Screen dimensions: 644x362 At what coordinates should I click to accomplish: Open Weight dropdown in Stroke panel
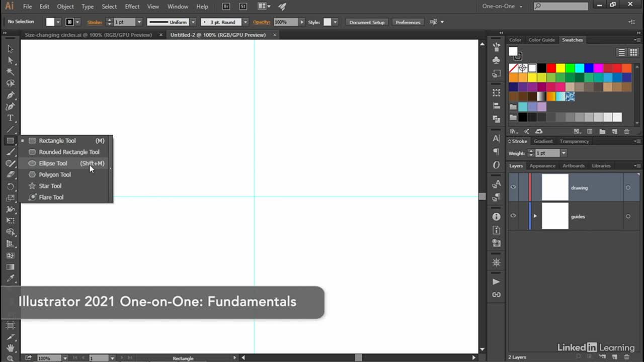pyautogui.click(x=563, y=153)
